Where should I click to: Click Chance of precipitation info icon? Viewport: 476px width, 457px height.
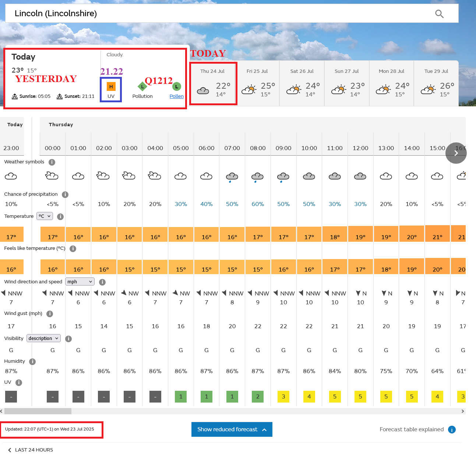65,195
